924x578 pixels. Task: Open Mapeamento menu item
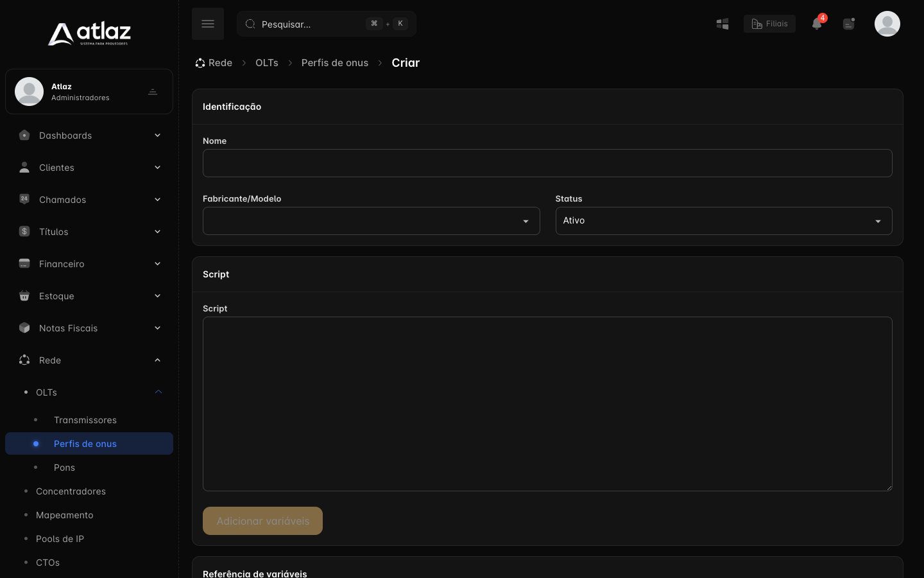tap(89, 515)
